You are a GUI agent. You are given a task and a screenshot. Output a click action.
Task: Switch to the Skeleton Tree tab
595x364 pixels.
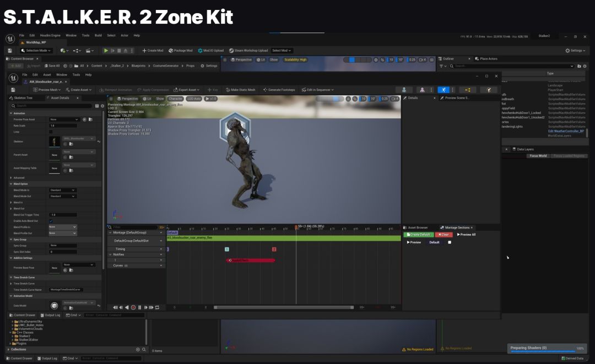coord(22,98)
